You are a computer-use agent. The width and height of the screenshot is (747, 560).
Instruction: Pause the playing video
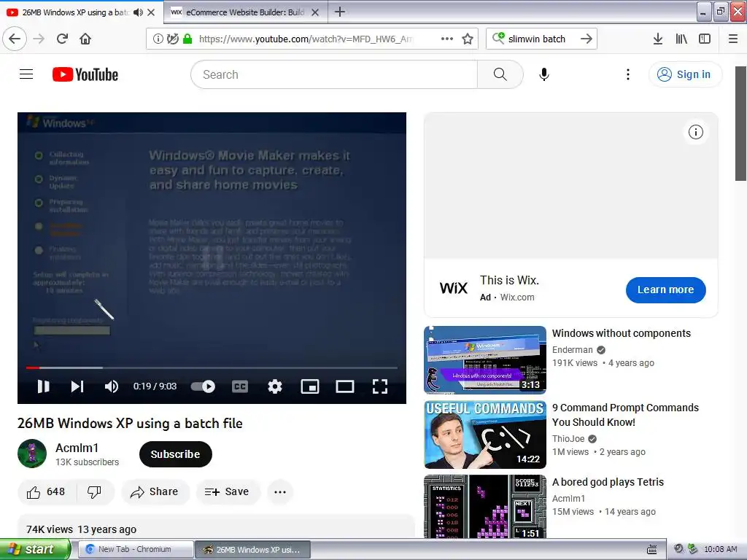43,386
